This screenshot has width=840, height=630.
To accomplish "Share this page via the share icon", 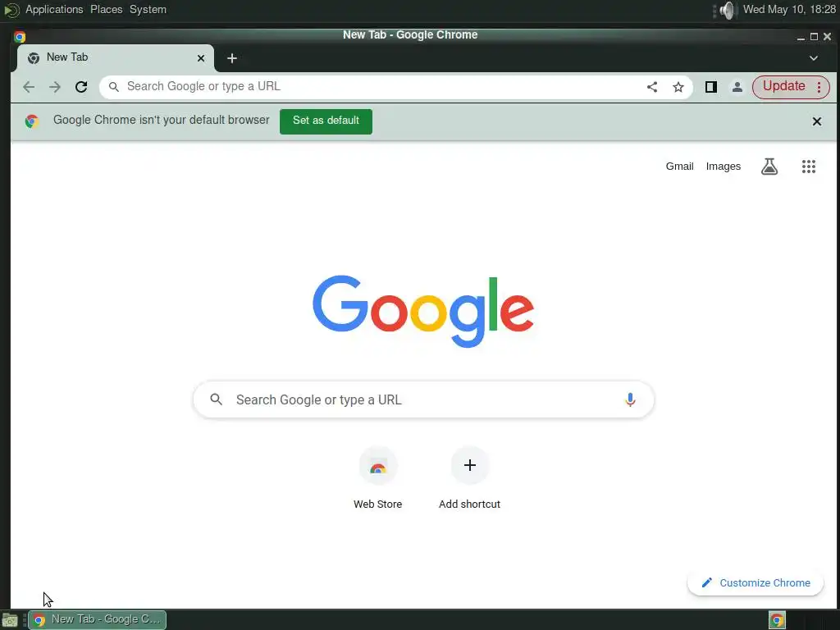I will pyautogui.click(x=652, y=87).
